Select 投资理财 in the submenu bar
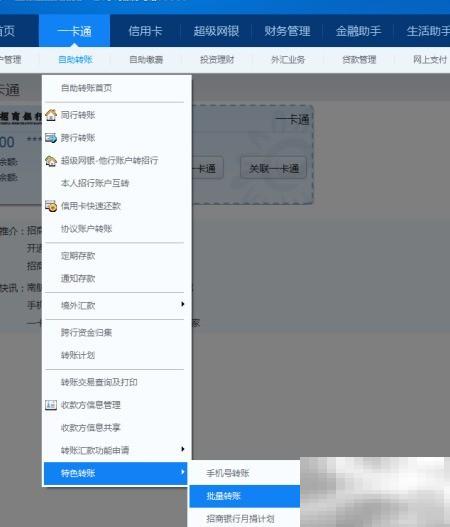Image resolution: width=450 pixels, height=527 pixels. (x=217, y=60)
